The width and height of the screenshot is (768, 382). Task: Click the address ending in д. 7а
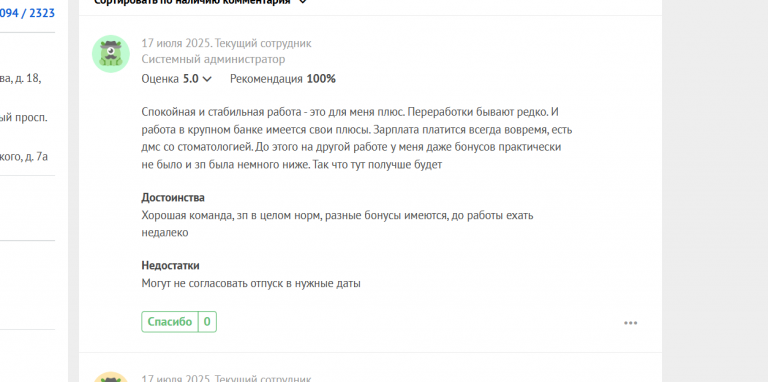click(x=24, y=157)
